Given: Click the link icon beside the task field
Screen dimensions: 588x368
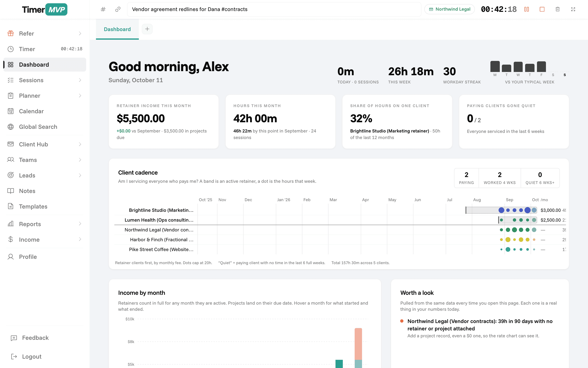Looking at the screenshot, I should [118, 9].
